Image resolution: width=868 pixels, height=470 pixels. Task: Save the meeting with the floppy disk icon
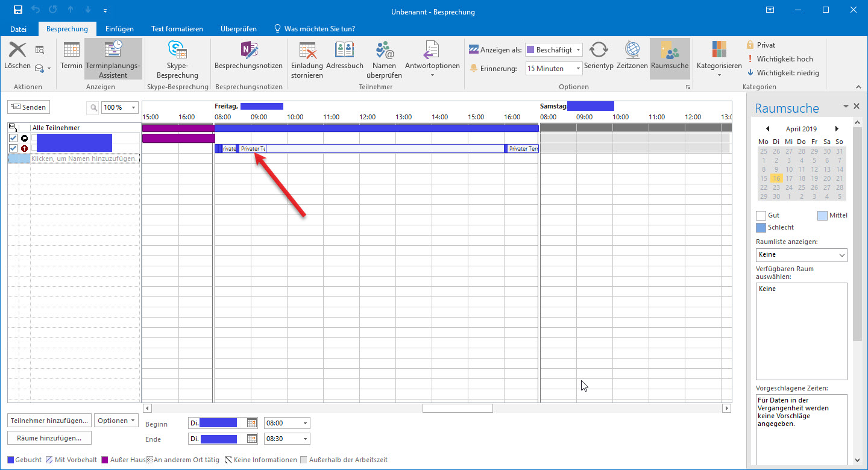pos(18,10)
